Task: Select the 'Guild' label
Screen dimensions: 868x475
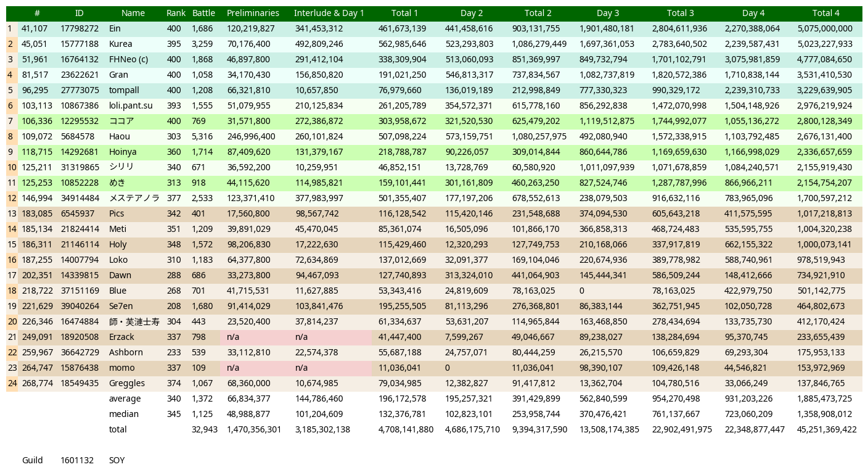Action: coord(33,460)
